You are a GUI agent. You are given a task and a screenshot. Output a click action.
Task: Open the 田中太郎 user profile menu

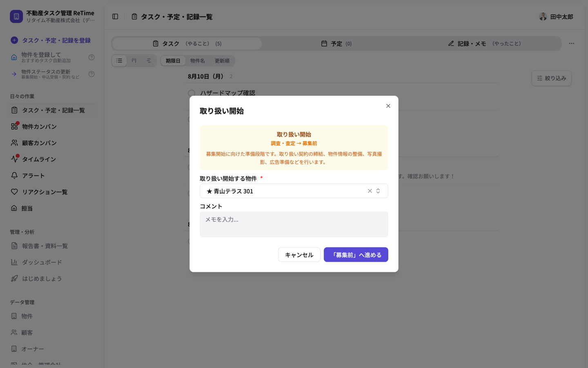click(x=556, y=17)
